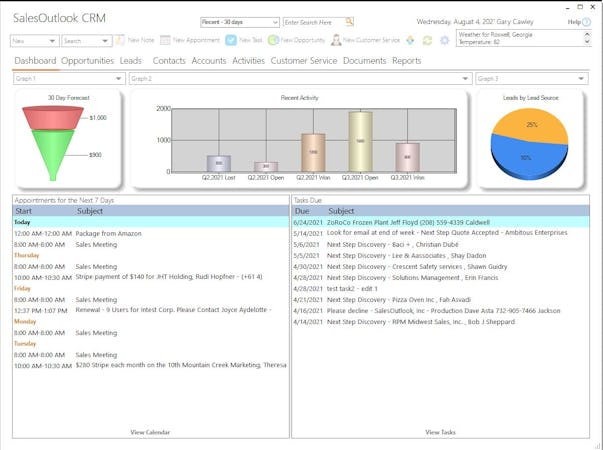Click the Q3,2021 Won bar
This screenshot has height=450, width=603.
(408, 157)
